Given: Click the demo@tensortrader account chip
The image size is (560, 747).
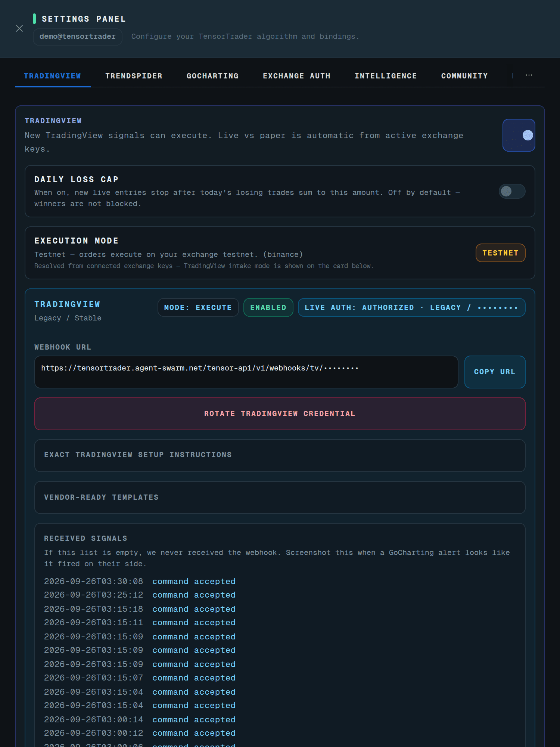Looking at the screenshot, I should (78, 37).
